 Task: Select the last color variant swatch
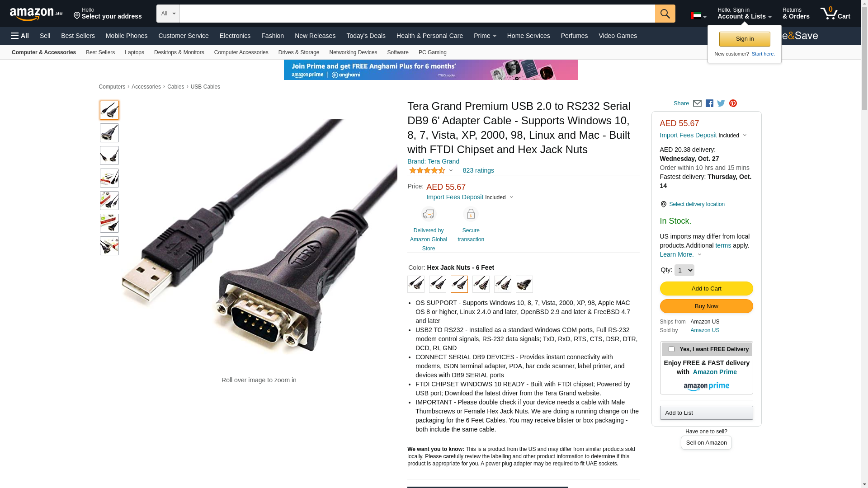click(x=524, y=284)
